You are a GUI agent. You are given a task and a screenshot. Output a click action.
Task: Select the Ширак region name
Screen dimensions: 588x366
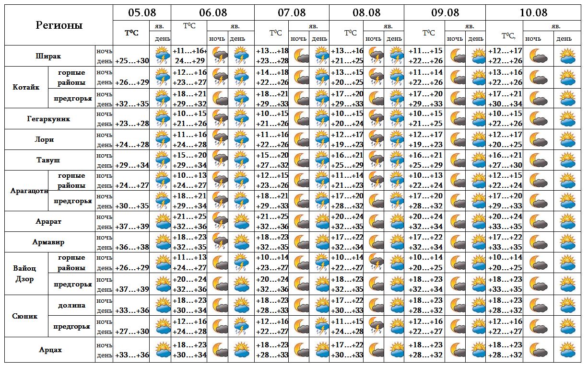48,56
